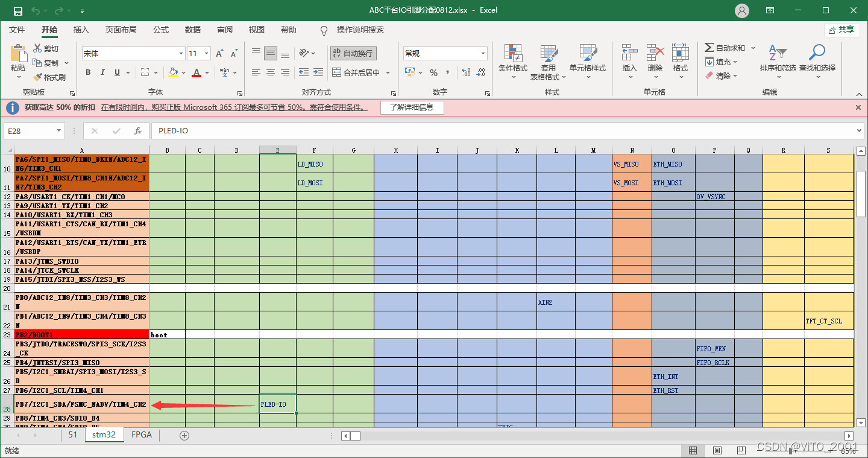Image resolution: width=868 pixels, height=458 pixels.
Task: Expand the font color dropdown arrow
Action: click(207, 72)
